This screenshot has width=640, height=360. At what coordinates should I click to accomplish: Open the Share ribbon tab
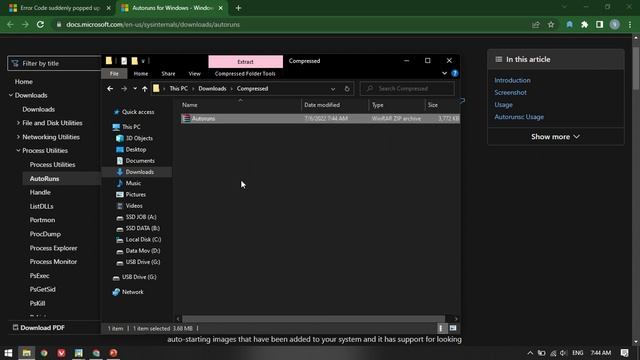click(168, 73)
